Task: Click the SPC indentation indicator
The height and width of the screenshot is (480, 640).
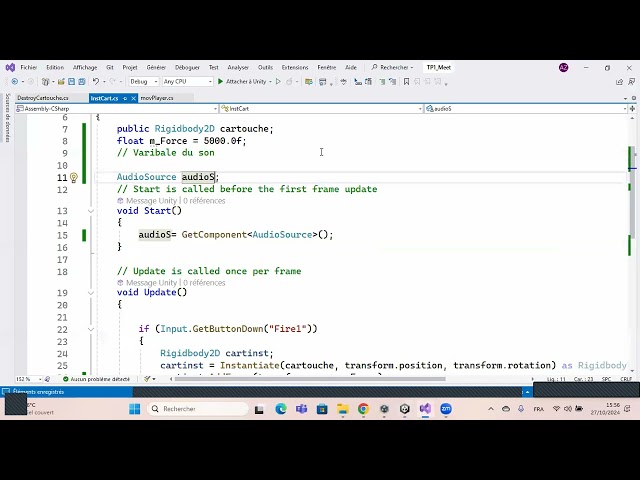Action: (x=606, y=379)
